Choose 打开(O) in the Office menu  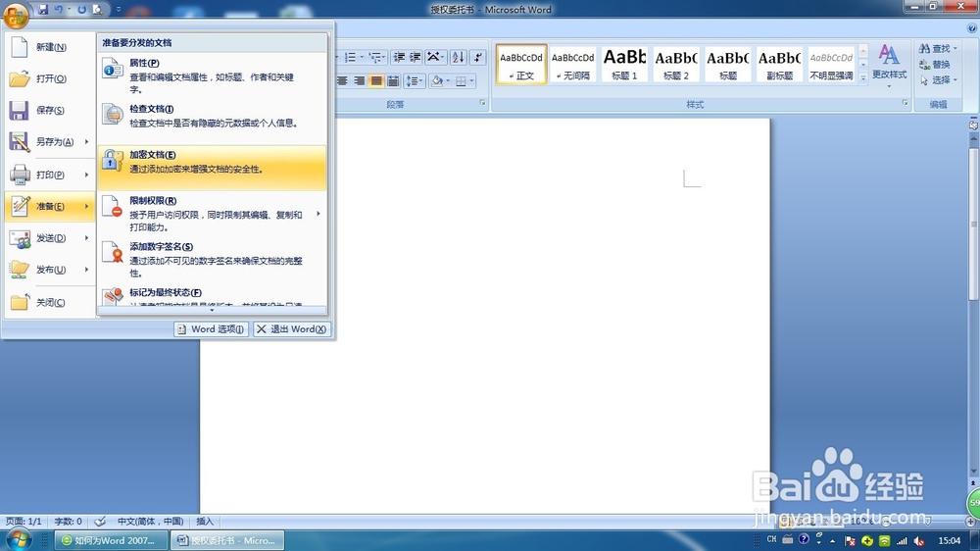coord(50,78)
